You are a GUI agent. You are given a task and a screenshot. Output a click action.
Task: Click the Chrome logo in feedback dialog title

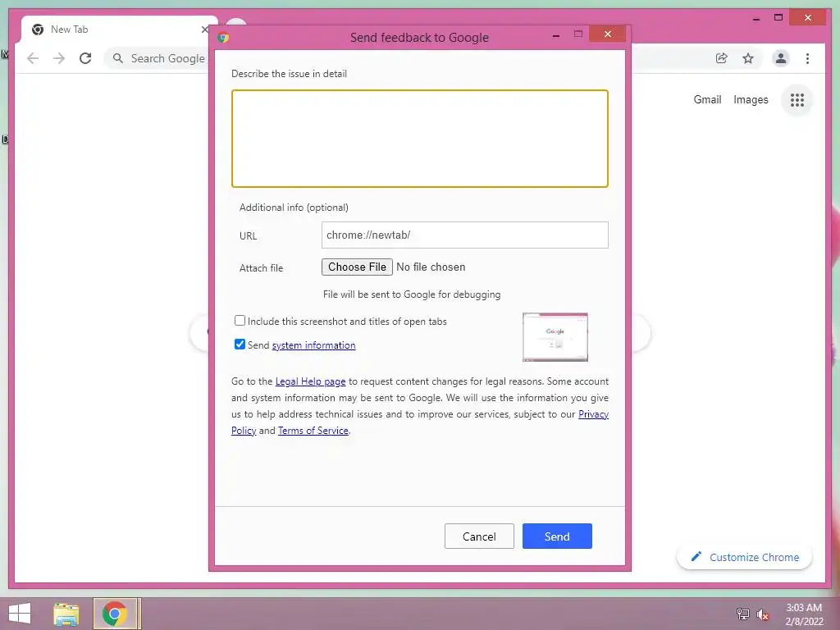click(223, 38)
